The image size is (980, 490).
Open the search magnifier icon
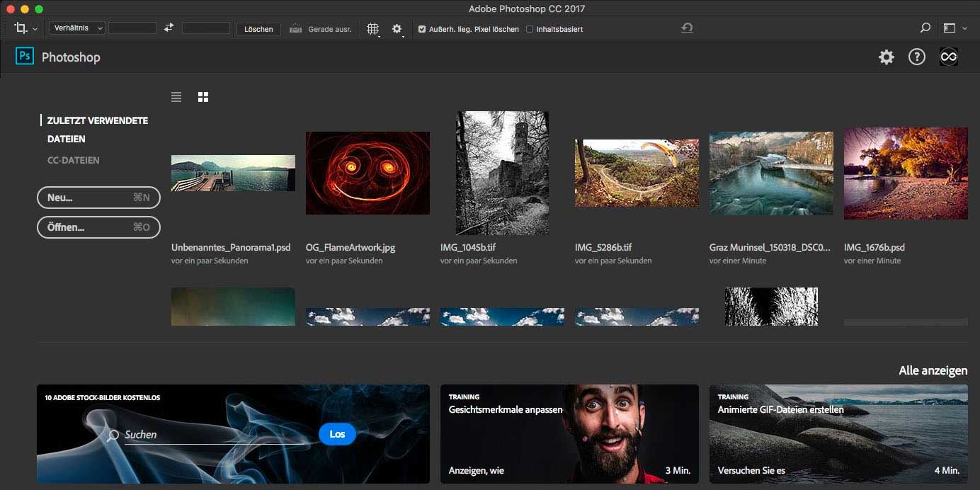[x=925, y=28]
